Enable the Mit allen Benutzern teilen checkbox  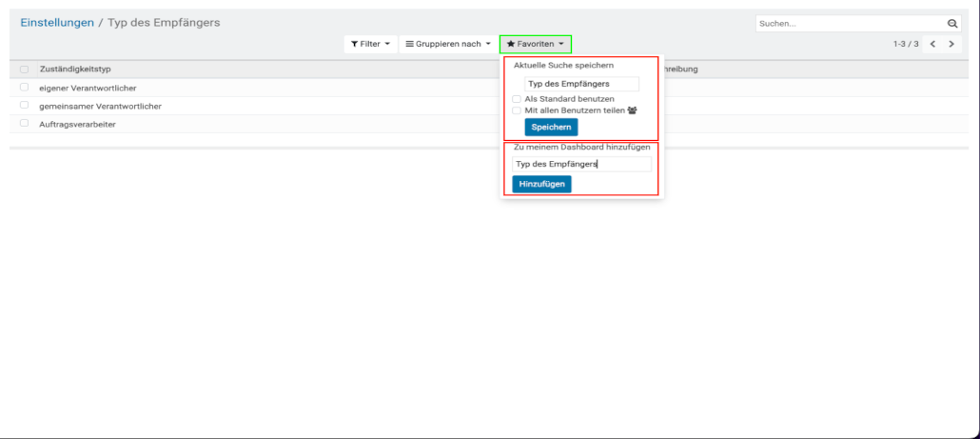pos(517,110)
